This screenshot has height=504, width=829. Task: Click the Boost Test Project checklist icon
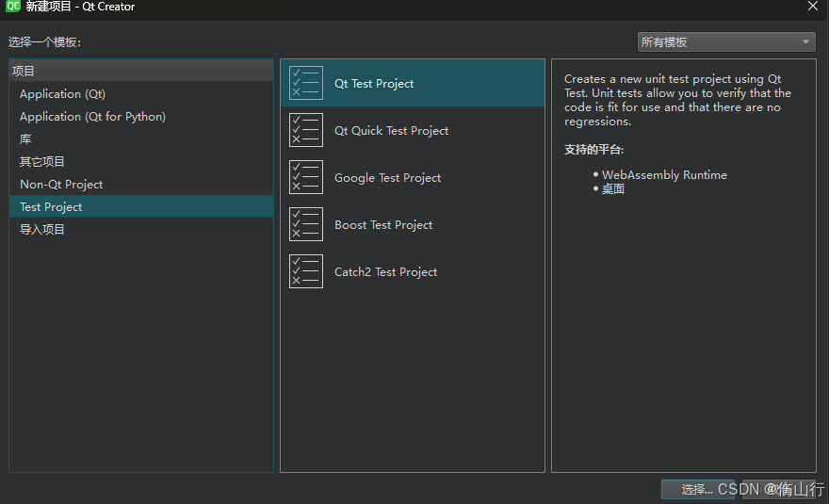(305, 224)
